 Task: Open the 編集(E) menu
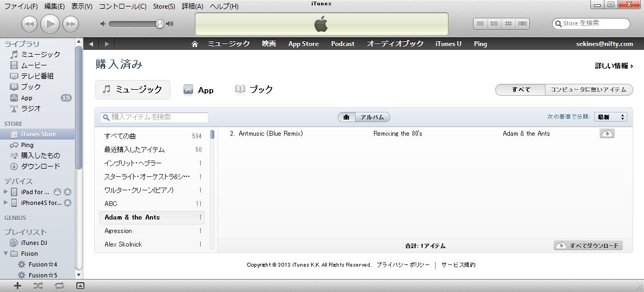(54, 6)
